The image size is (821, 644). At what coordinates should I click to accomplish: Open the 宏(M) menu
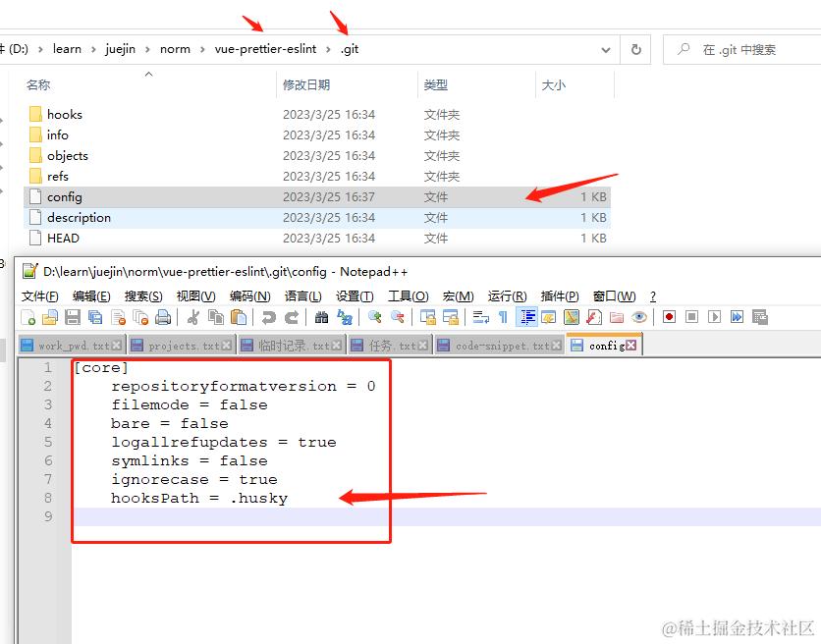(x=458, y=296)
